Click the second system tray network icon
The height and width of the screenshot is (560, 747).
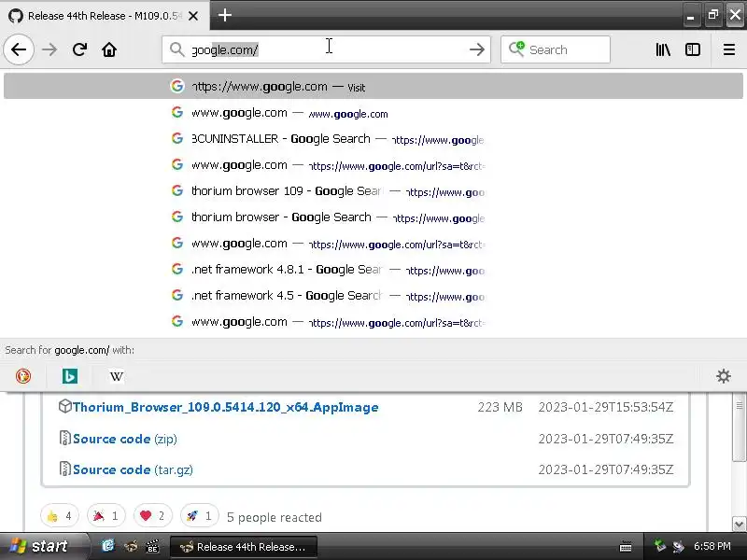[678, 546]
